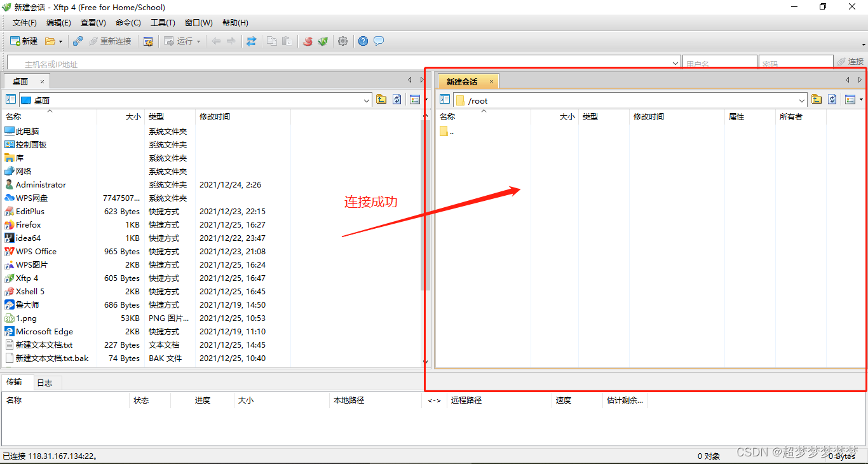Image resolution: width=868 pixels, height=464 pixels.
Task: Open options via the gear icon
Action: 343,41
